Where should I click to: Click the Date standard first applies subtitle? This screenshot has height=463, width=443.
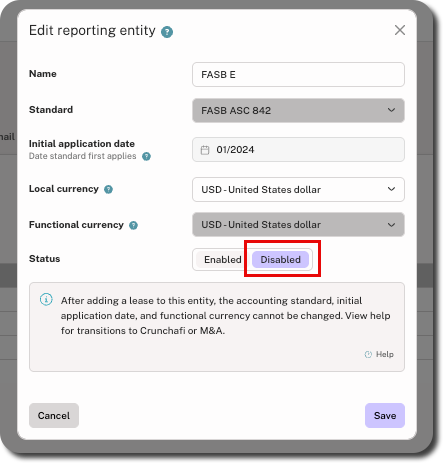pyautogui.click(x=83, y=156)
